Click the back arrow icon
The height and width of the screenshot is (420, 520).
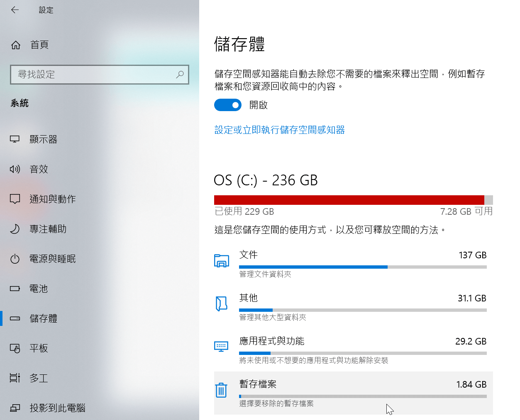pos(15,10)
